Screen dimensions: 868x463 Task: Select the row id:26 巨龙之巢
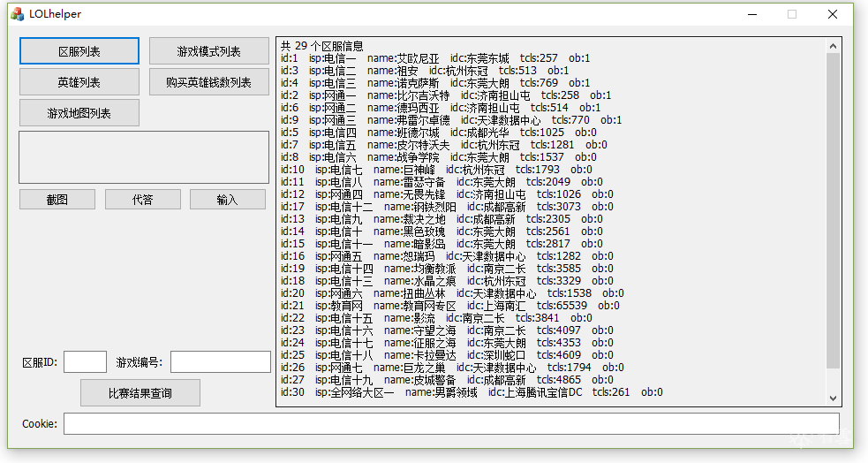coord(452,368)
